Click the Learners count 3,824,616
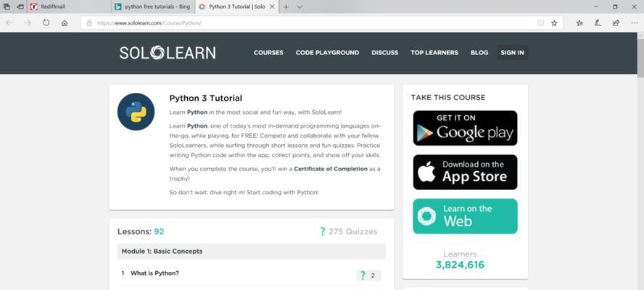 coord(460,265)
